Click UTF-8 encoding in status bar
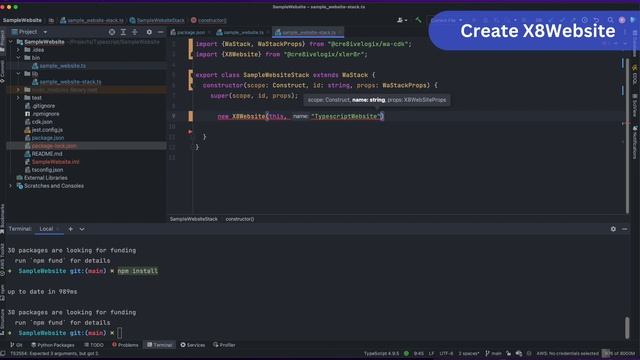 pos(446,353)
